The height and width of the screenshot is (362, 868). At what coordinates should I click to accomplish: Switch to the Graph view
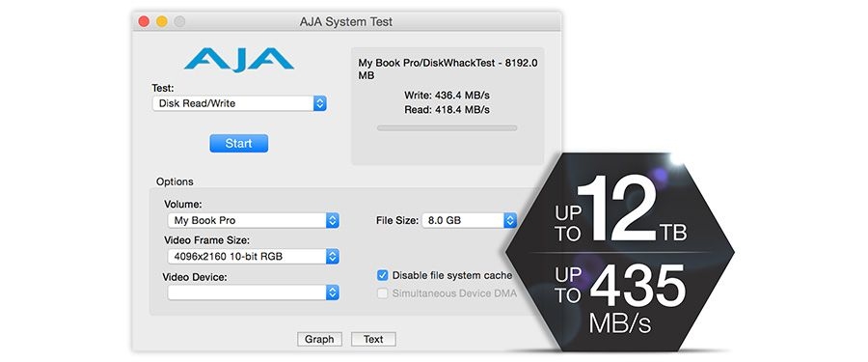(x=319, y=339)
